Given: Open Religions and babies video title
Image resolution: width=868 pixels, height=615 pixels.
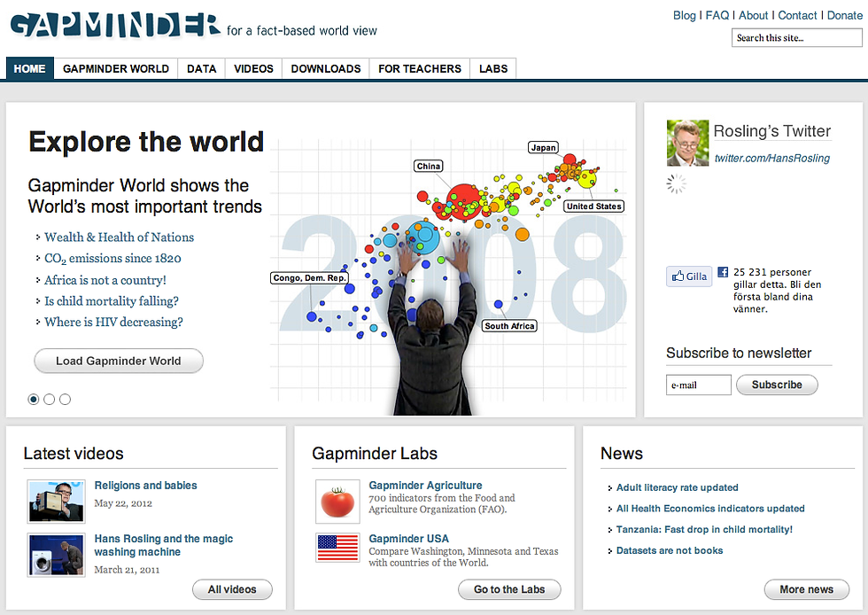Looking at the screenshot, I should pos(145,486).
